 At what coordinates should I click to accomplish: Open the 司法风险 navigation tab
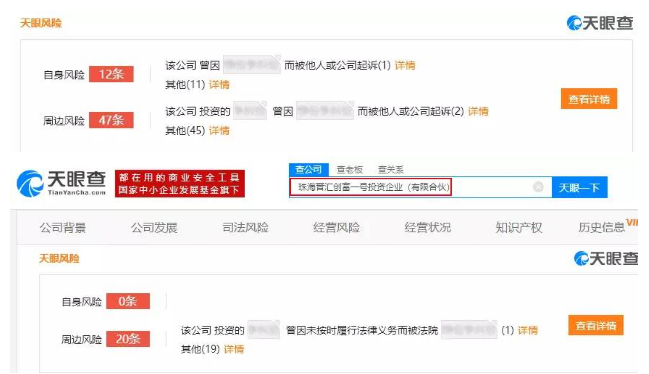coord(245,228)
